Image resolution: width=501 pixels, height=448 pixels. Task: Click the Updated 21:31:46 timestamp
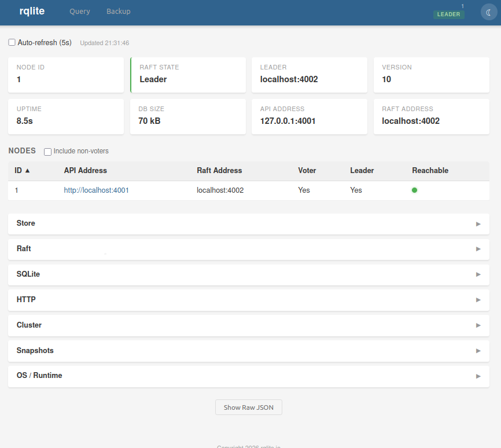click(x=105, y=43)
